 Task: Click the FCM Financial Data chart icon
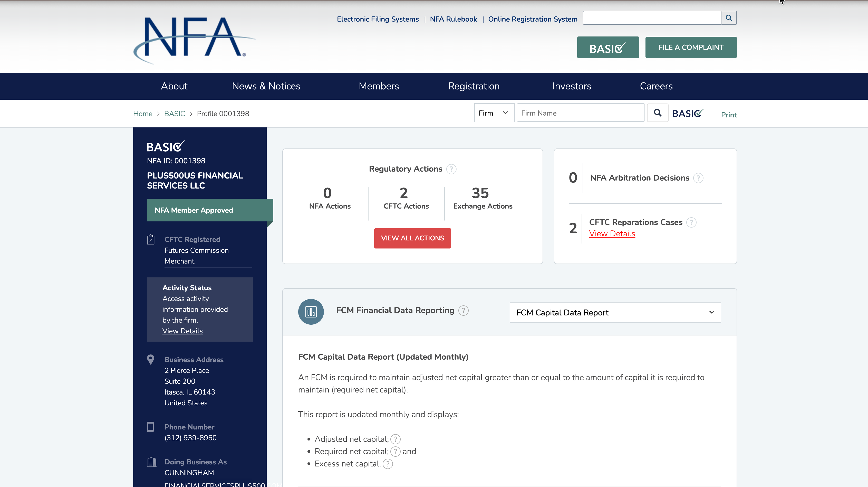(311, 312)
